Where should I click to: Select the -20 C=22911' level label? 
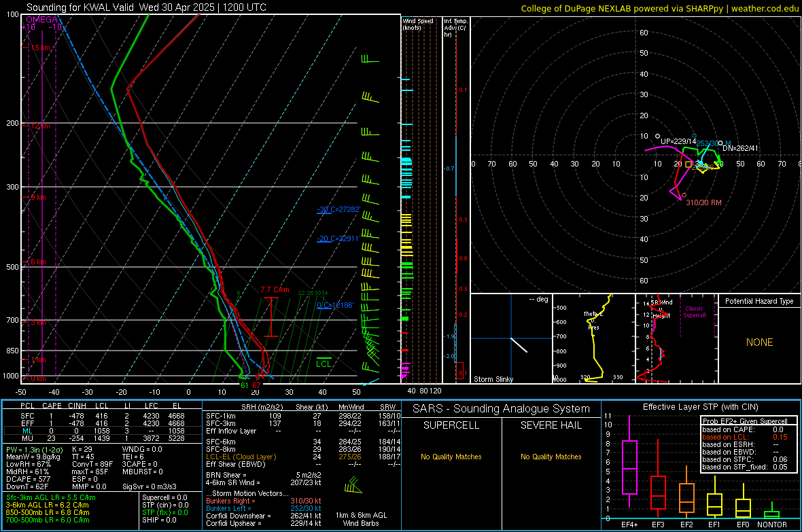338,239
